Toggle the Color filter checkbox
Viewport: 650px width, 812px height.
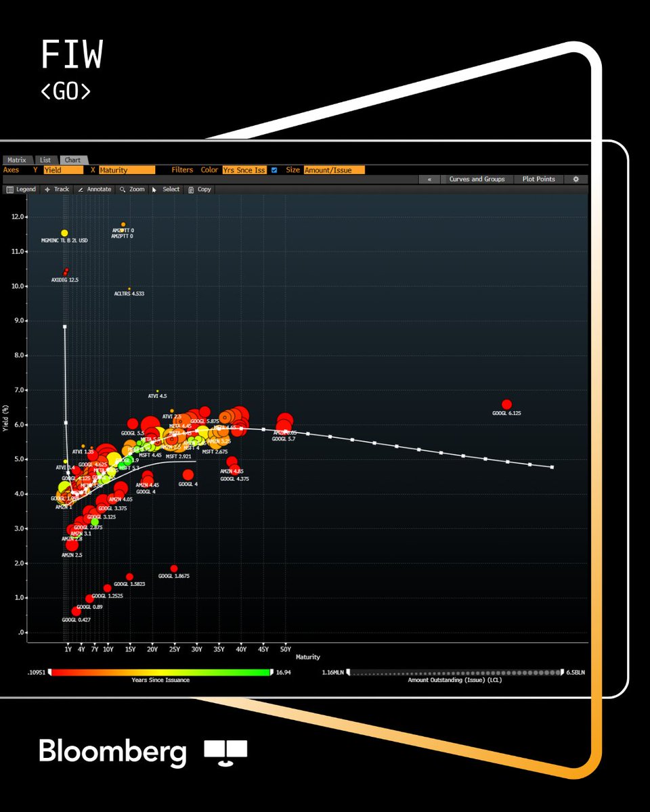(x=274, y=171)
